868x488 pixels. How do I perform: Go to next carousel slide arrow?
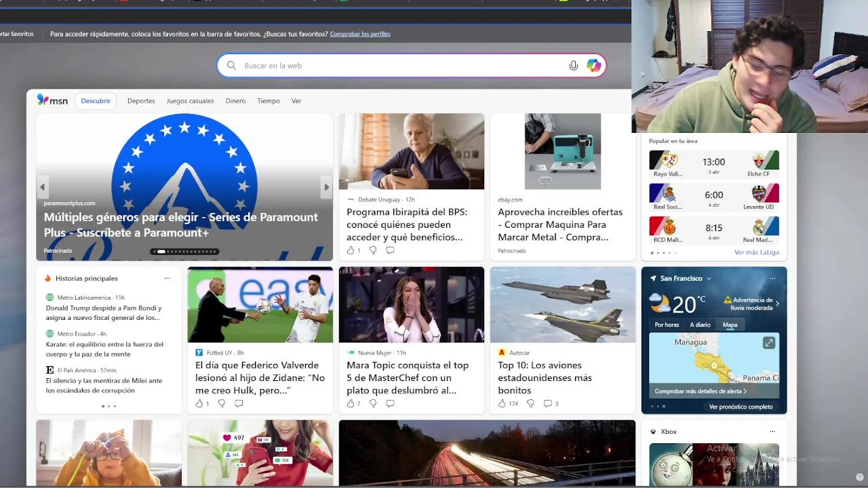pos(326,187)
